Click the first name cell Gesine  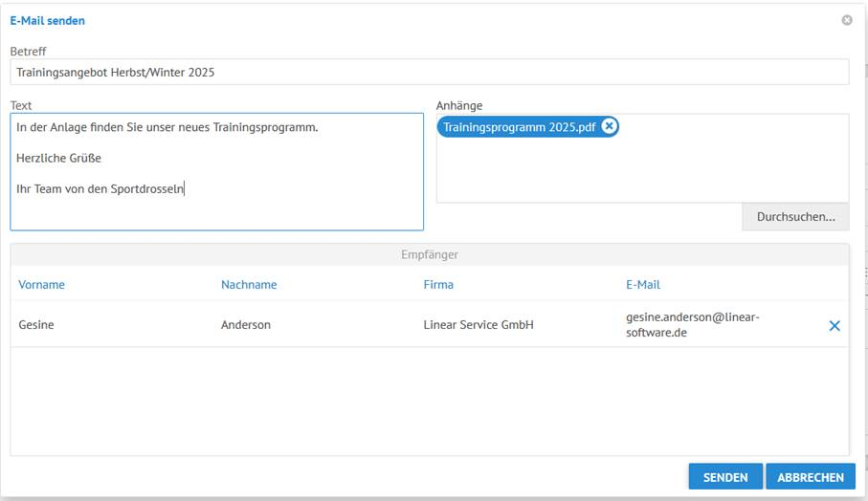36,325
